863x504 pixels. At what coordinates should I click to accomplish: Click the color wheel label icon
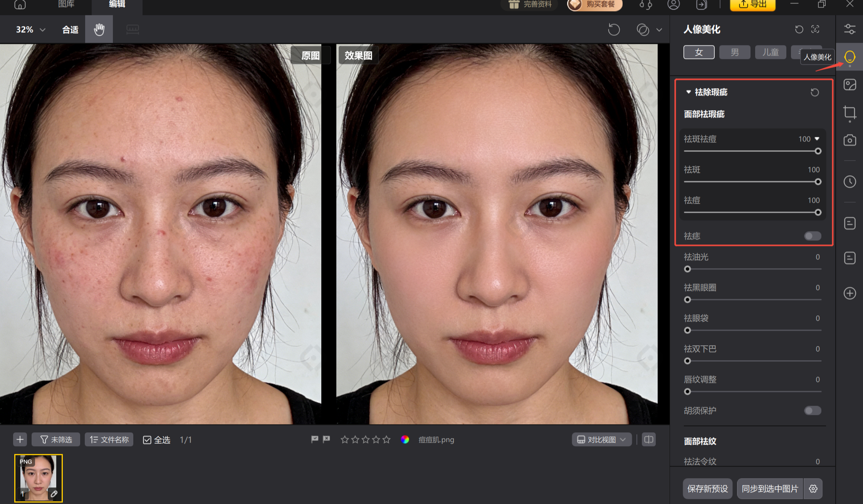(405, 440)
